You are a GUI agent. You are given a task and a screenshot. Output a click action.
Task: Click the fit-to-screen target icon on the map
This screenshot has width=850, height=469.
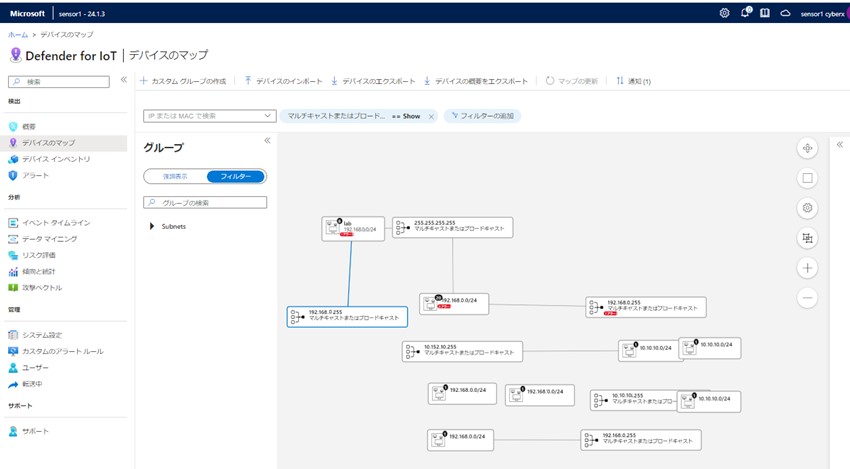pyautogui.click(x=807, y=148)
